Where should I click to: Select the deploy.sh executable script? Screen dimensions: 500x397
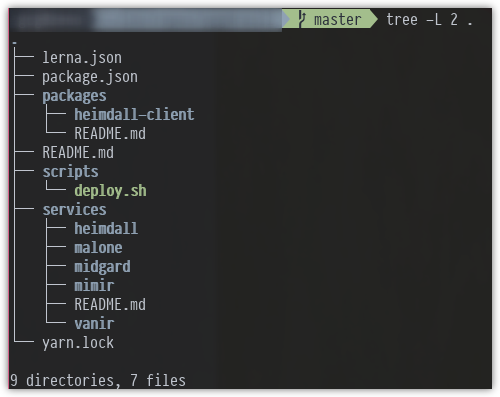110,191
